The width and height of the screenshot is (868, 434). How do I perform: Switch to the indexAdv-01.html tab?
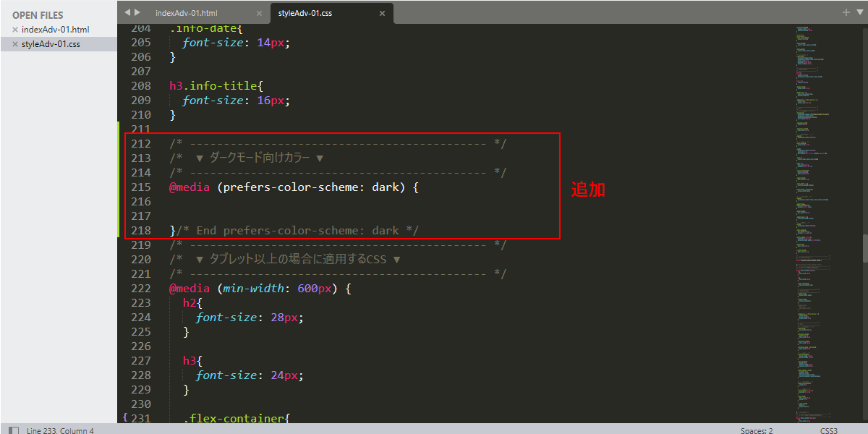pos(186,13)
